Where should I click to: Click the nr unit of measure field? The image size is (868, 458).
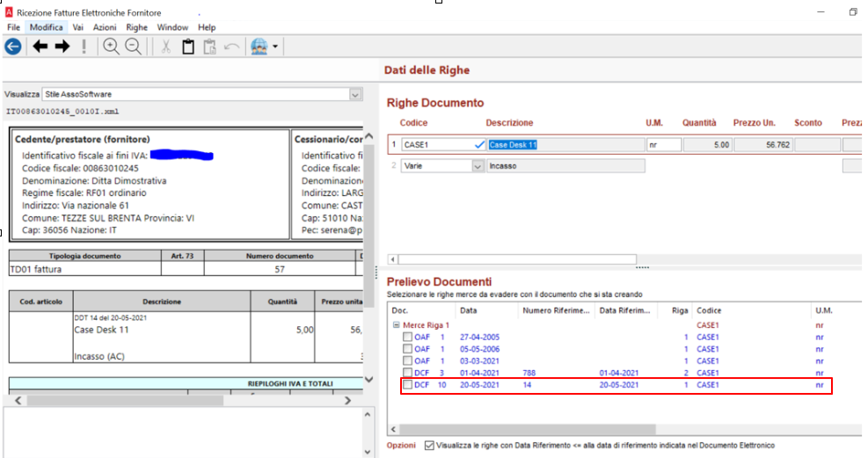664,145
